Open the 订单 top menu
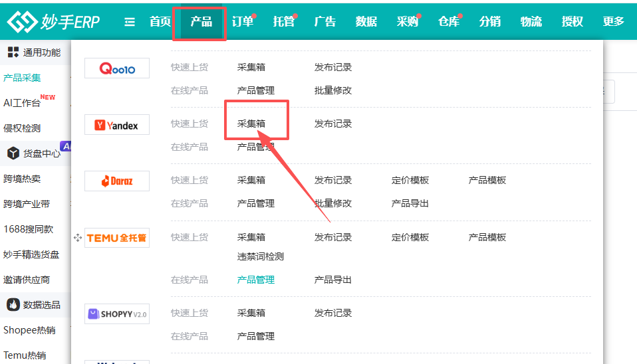This screenshot has height=364, width=637. click(243, 21)
